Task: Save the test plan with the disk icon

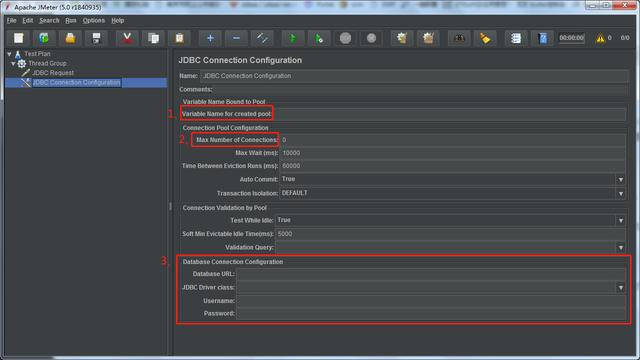Action: point(96,38)
